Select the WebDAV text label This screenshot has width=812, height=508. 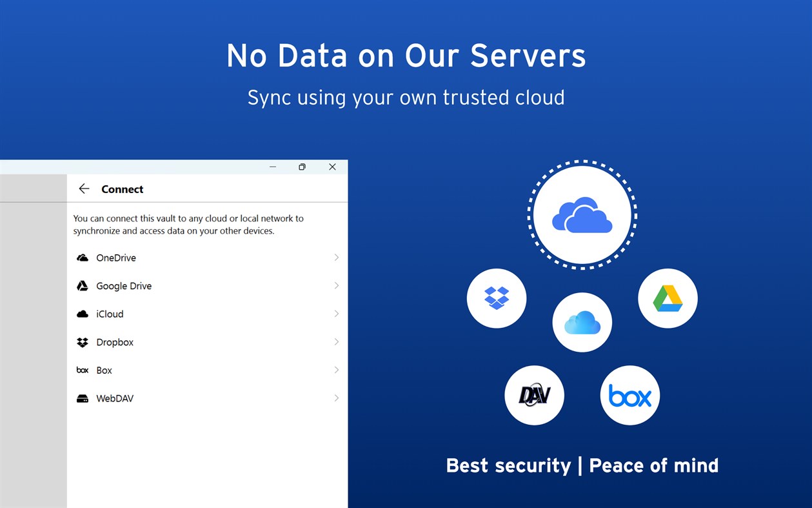coord(115,398)
